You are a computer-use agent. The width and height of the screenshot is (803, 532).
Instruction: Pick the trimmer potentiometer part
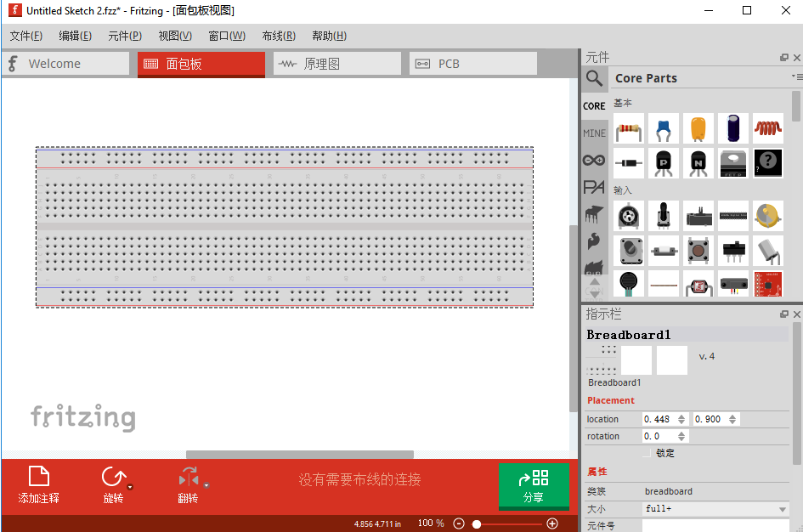(x=628, y=216)
